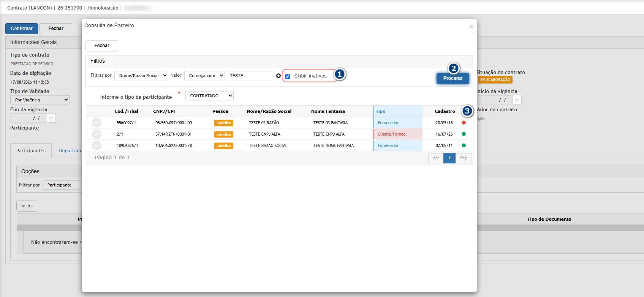Click the Confirmar button
The height and width of the screenshot is (297, 644).
coord(22,28)
